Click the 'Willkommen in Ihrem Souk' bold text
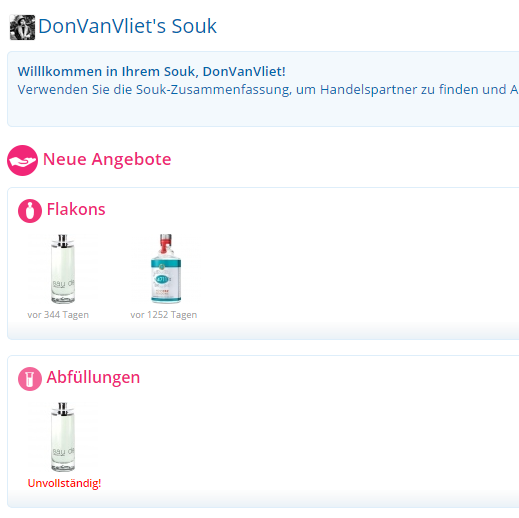This screenshot has height=518, width=519. tap(151, 71)
